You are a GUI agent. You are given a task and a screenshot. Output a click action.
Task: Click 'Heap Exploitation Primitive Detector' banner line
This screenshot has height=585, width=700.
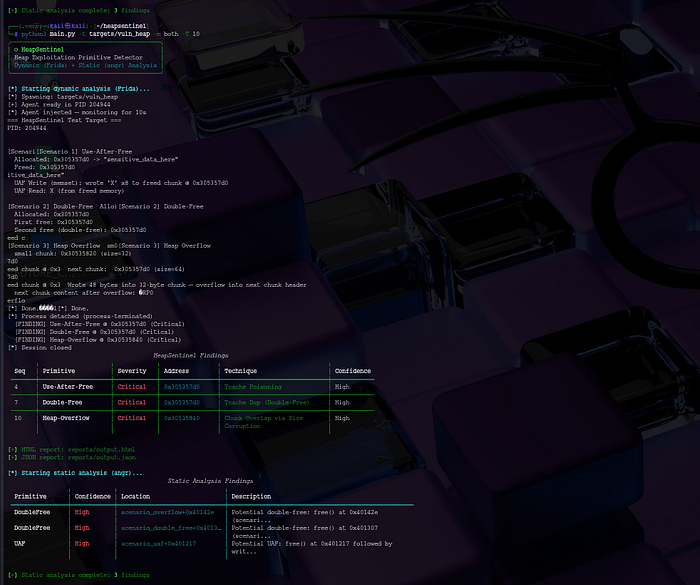tap(78, 58)
